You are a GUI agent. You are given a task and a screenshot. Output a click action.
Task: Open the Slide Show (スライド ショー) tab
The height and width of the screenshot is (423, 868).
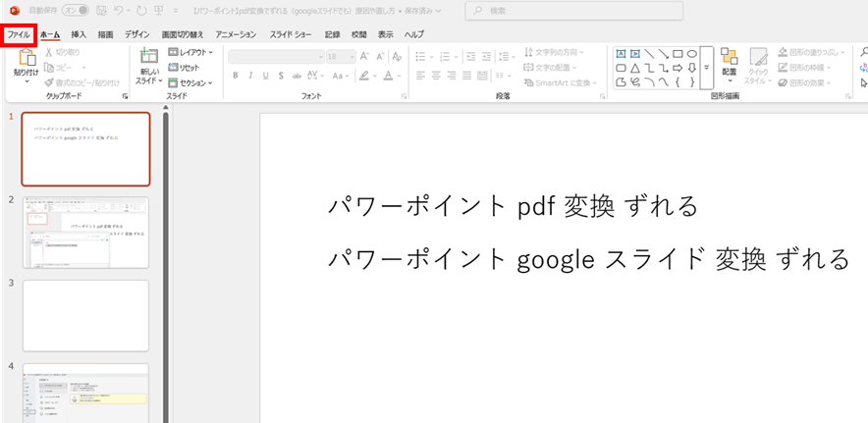pos(291,34)
